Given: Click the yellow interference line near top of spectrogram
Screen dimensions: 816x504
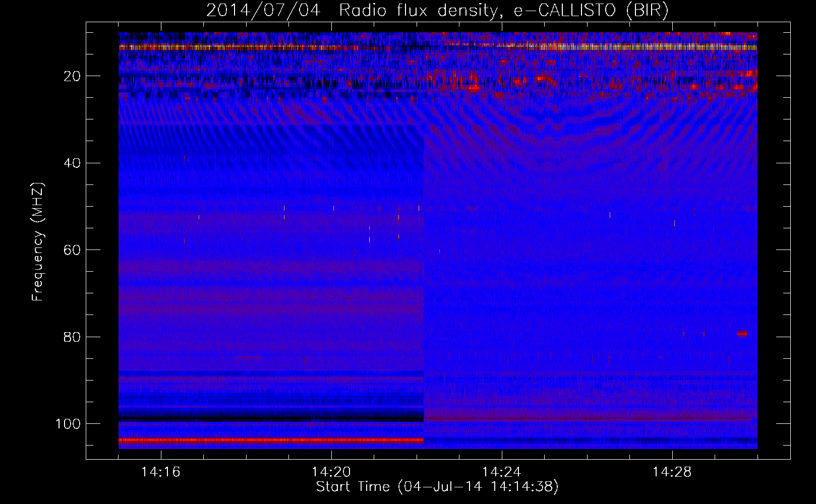Looking at the screenshot, I should [x=438, y=47].
